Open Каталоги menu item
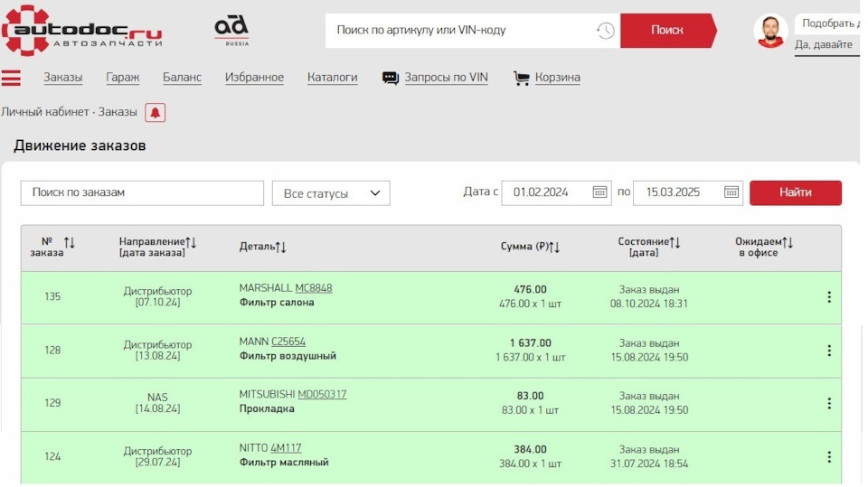Screen dimensions: 868x487 tap(333, 78)
